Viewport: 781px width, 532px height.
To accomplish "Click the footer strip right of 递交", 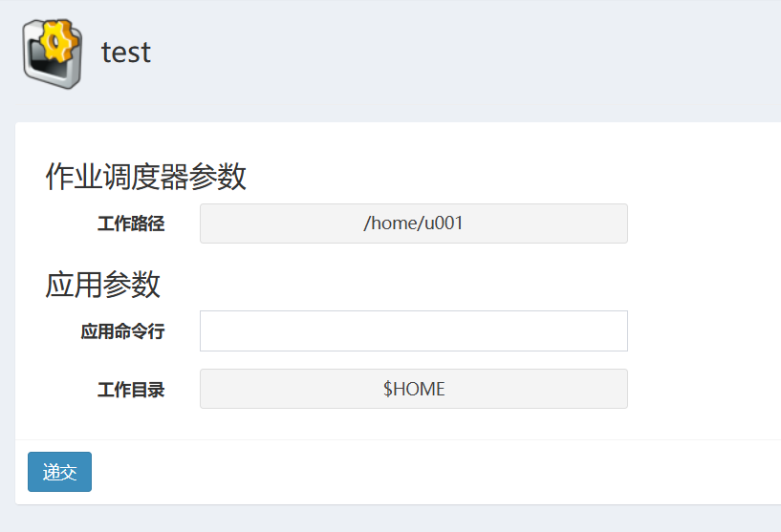I will pos(430,472).
